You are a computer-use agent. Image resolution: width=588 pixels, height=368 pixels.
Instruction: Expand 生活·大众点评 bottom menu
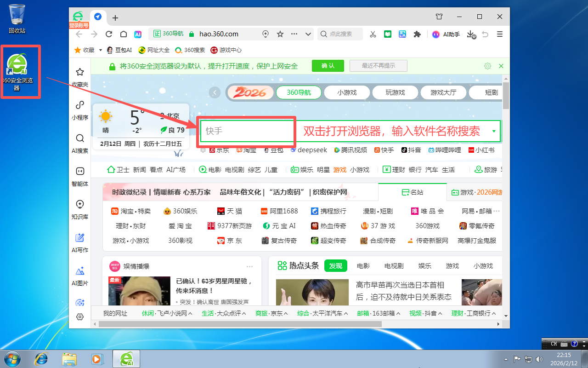[225, 313]
